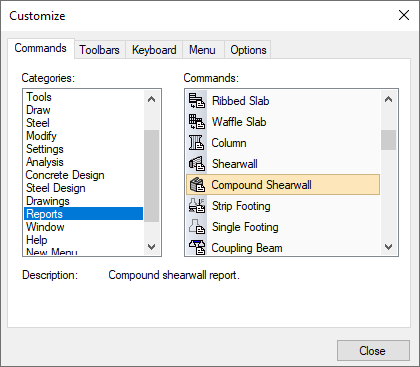Go to the Menu tab
The image size is (420, 367).
coord(202,50)
